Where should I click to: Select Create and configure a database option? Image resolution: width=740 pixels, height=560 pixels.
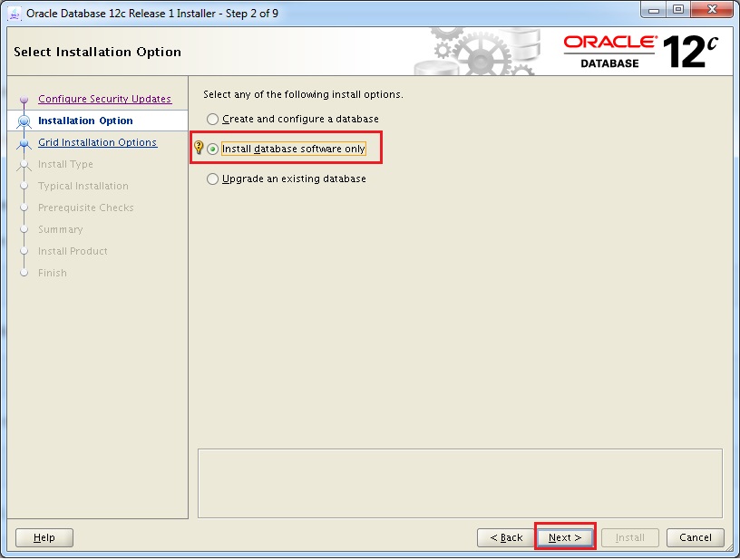pyautogui.click(x=213, y=120)
